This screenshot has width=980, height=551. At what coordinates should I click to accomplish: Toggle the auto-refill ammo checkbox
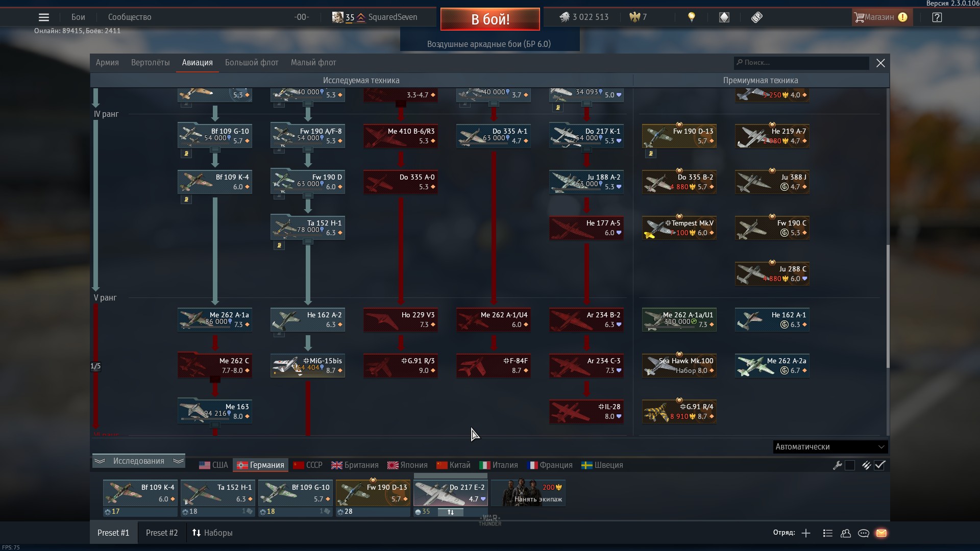tap(879, 465)
